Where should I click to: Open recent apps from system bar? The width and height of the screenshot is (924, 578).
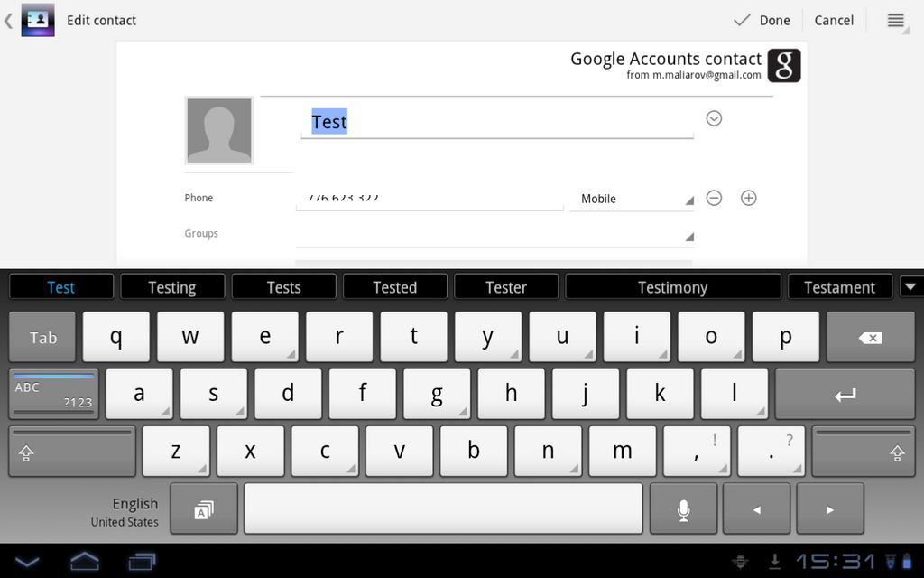pyautogui.click(x=142, y=561)
